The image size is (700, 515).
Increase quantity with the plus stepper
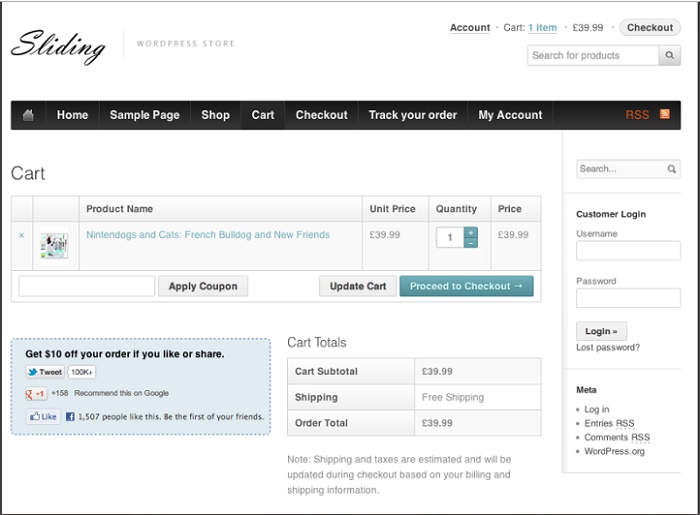point(471,233)
